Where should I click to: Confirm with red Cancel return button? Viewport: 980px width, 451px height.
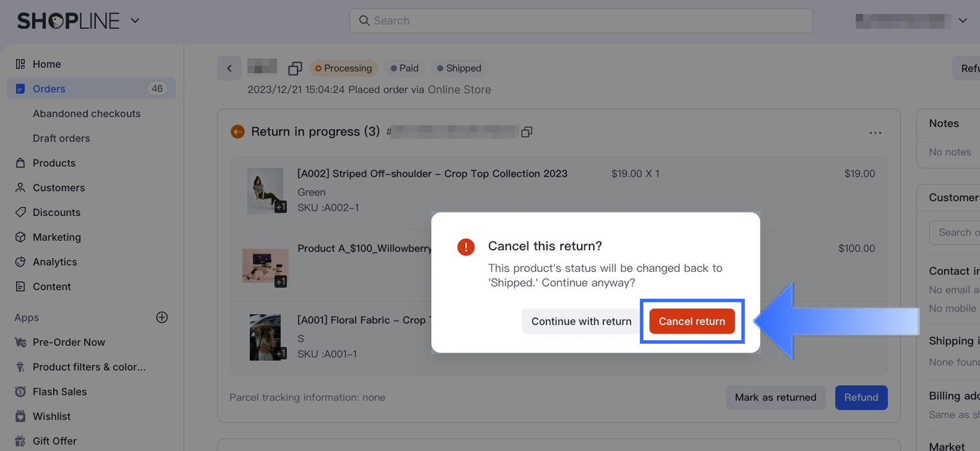click(x=692, y=321)
